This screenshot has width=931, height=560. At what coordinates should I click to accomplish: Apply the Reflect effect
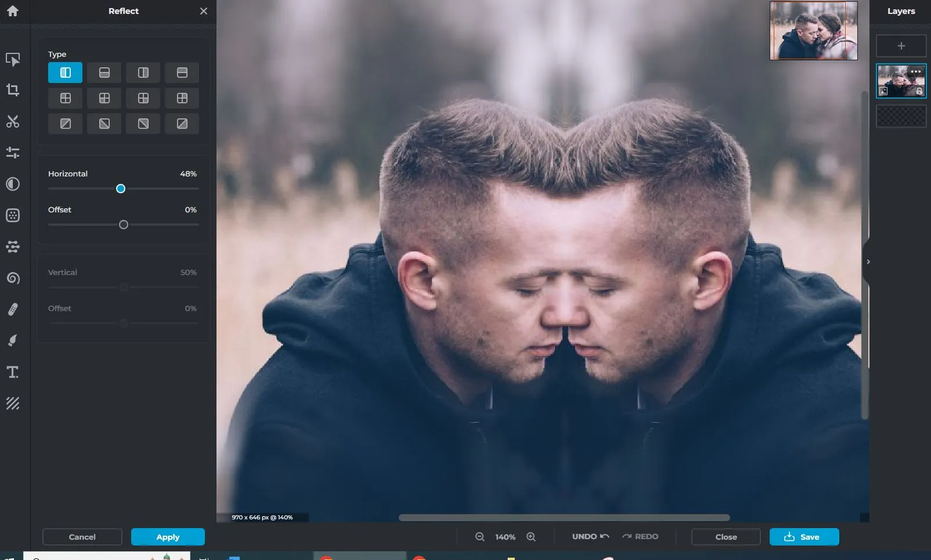168,537
